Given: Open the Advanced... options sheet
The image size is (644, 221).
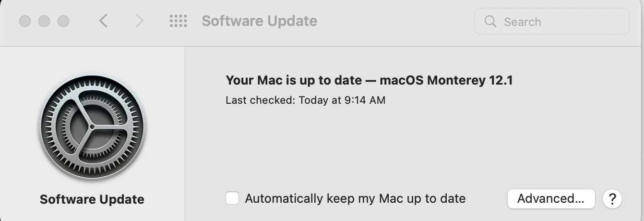Looking at the screenshot, I should pos(551,198).
